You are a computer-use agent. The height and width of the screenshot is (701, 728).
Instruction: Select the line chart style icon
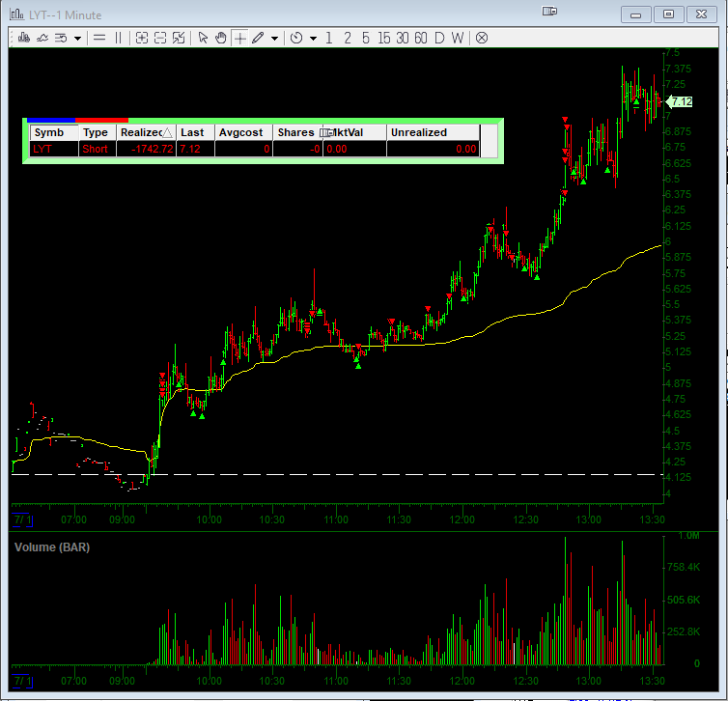pyautogui.click(x=42, y=38)
